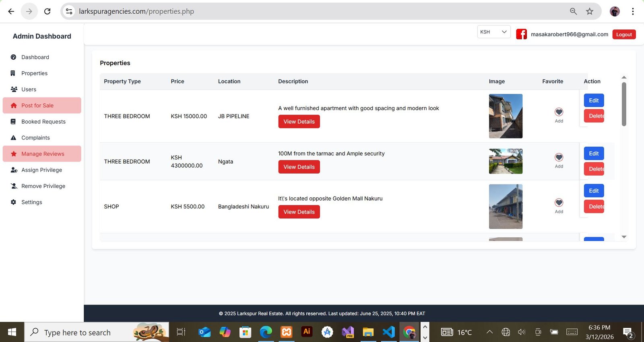Click the browser forward arrow
Screen dimensions: 644x342
click(29, 11)
